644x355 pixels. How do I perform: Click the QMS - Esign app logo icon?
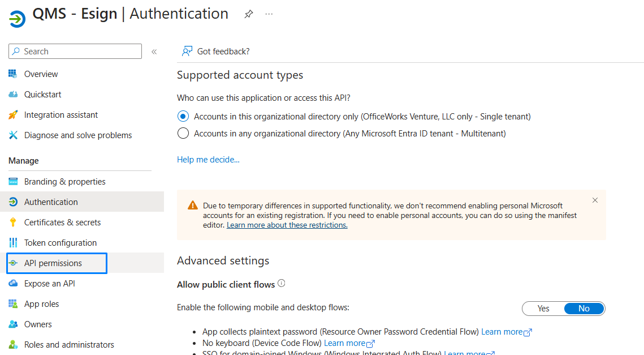pyautogui.click(x=18, y=19)
